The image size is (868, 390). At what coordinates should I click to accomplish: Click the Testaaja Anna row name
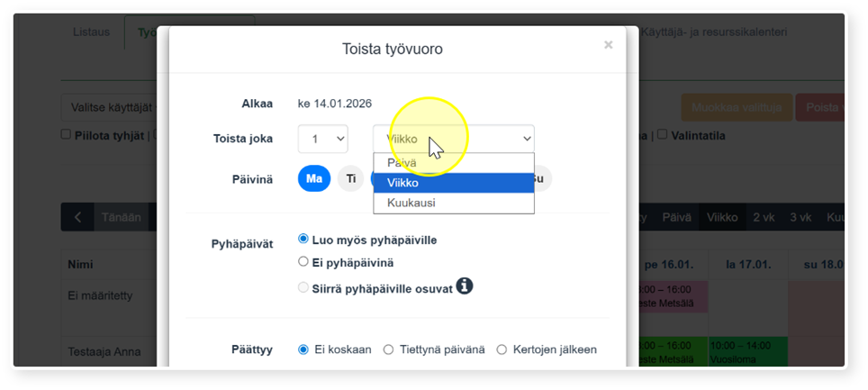[x=104, y=352]
